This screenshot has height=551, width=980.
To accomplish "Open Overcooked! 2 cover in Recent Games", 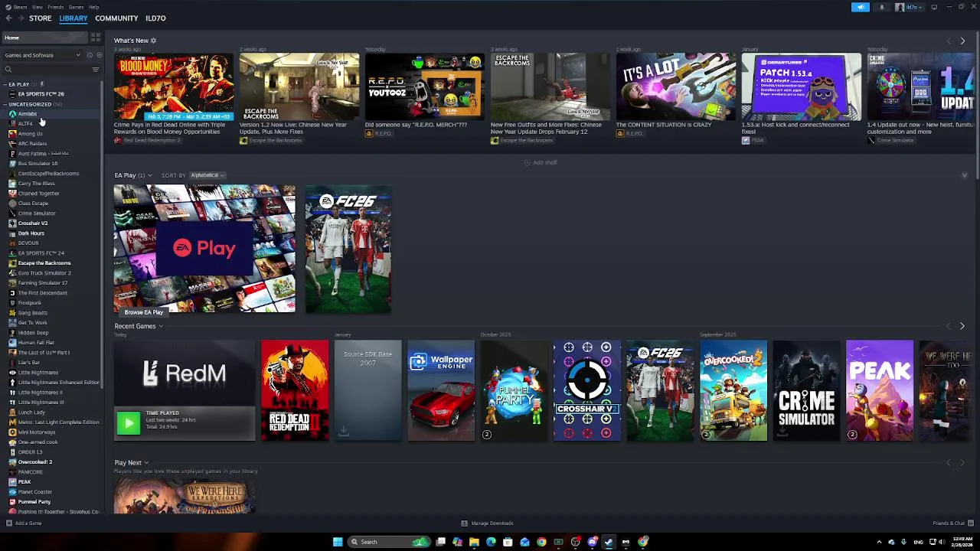I will (733, 390).
